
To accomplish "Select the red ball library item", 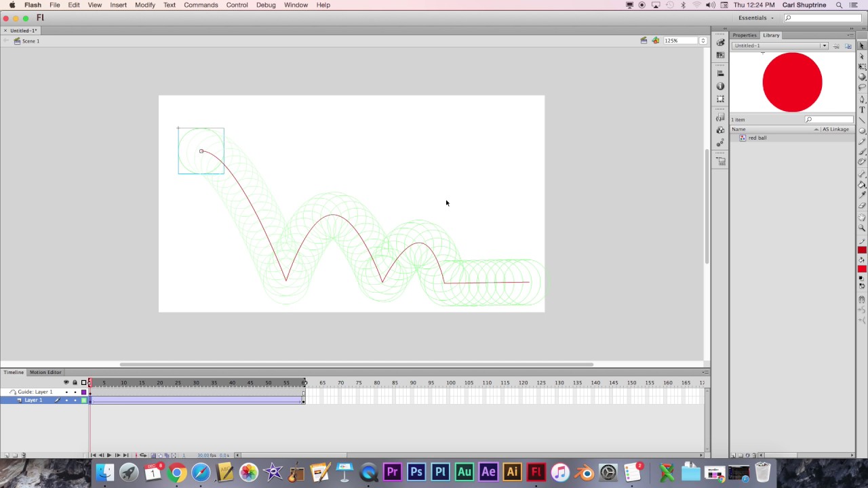I will [x=757, y=138].
